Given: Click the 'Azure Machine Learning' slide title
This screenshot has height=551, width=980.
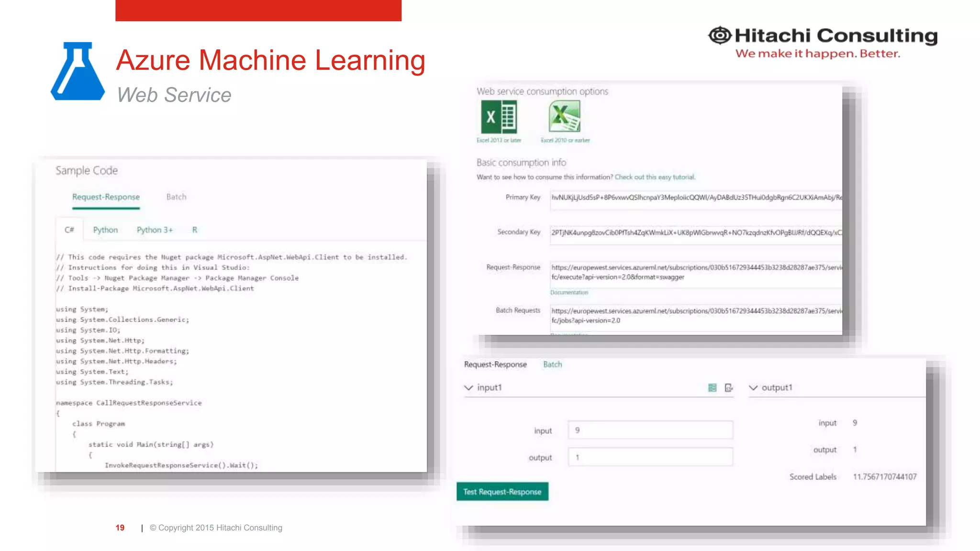Looking at the screenshot, I should (x=271, y=60).
